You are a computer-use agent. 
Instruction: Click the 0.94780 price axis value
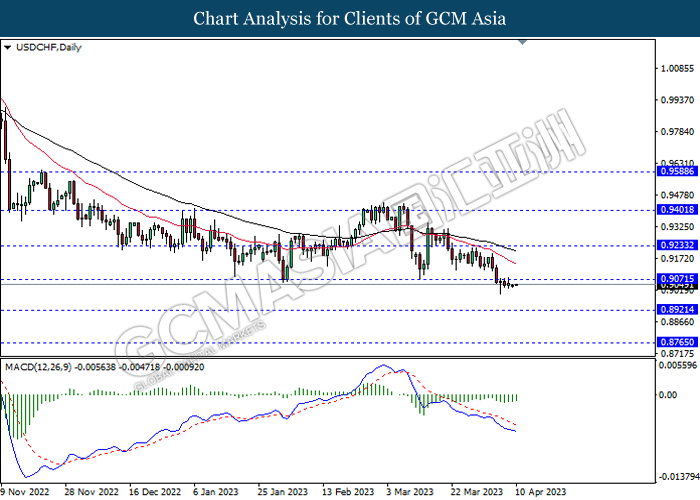[x=678, y=196]
